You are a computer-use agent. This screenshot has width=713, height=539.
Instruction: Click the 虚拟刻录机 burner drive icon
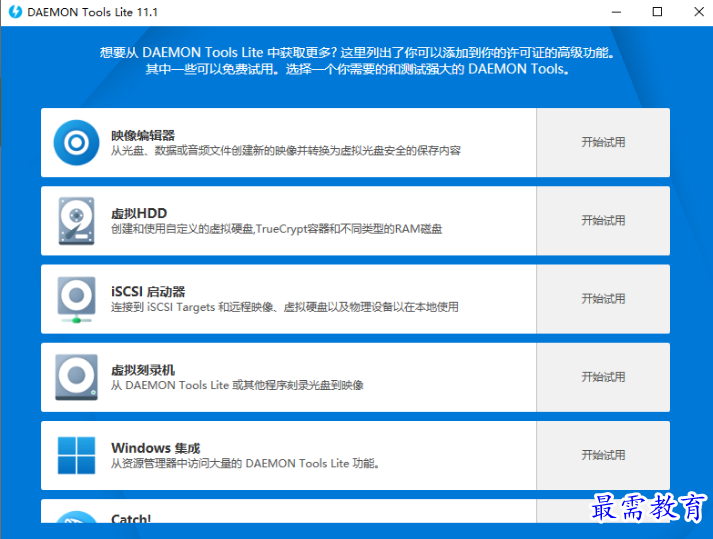[x=76, y=377]
